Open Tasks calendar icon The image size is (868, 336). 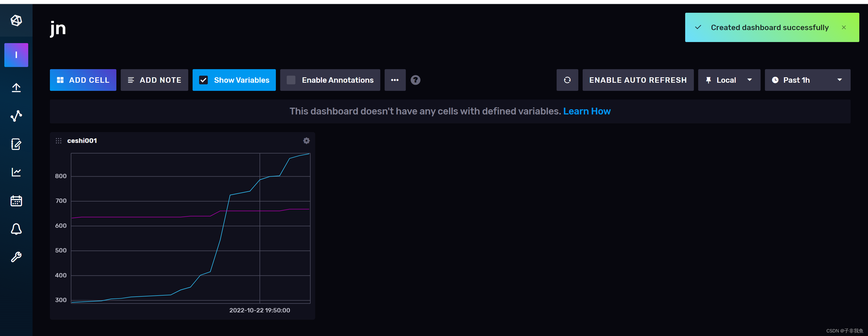(16, 201)
